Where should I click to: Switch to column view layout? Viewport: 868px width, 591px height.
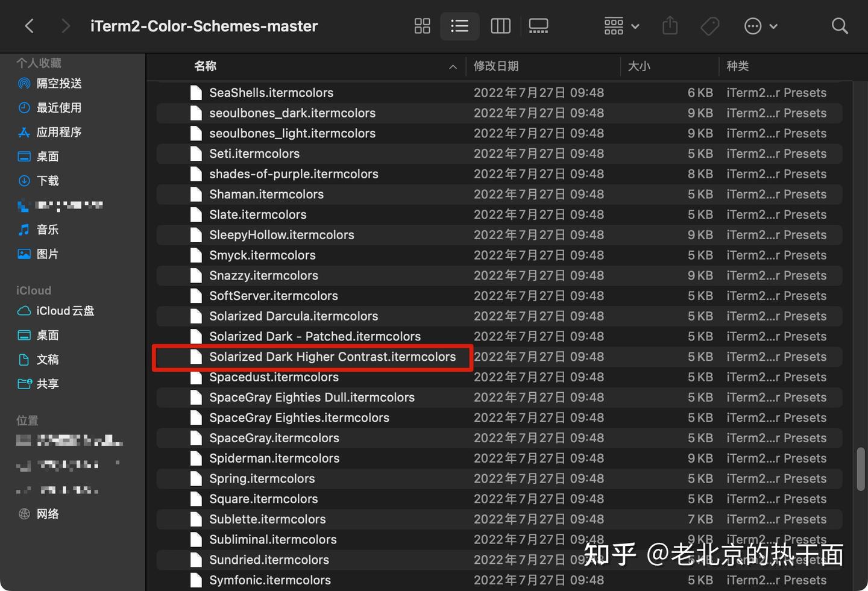click(500, 26)
